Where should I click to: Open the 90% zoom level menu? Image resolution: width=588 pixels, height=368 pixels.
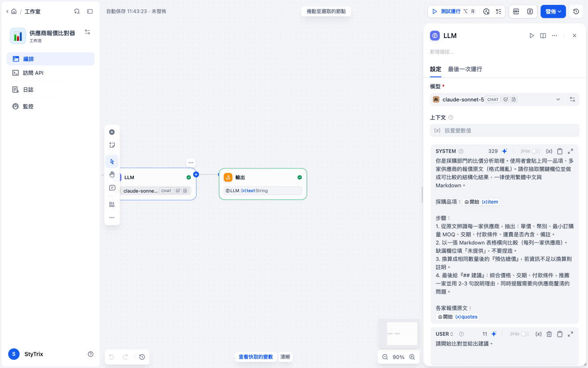click(399, 357)
